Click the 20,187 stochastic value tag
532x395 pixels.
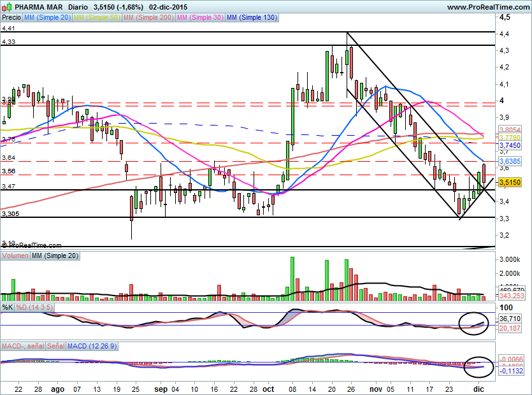(x=510, y=328)
